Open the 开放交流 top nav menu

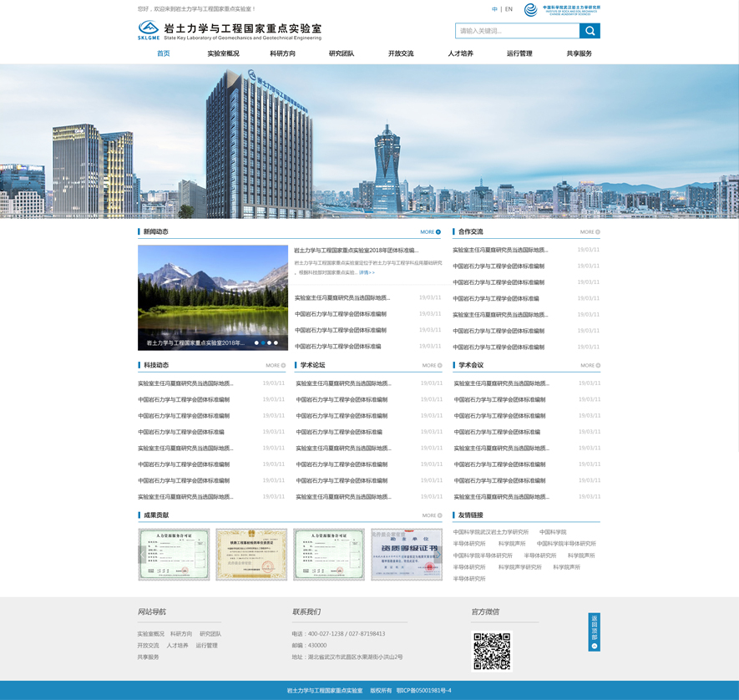coord(401,53)
